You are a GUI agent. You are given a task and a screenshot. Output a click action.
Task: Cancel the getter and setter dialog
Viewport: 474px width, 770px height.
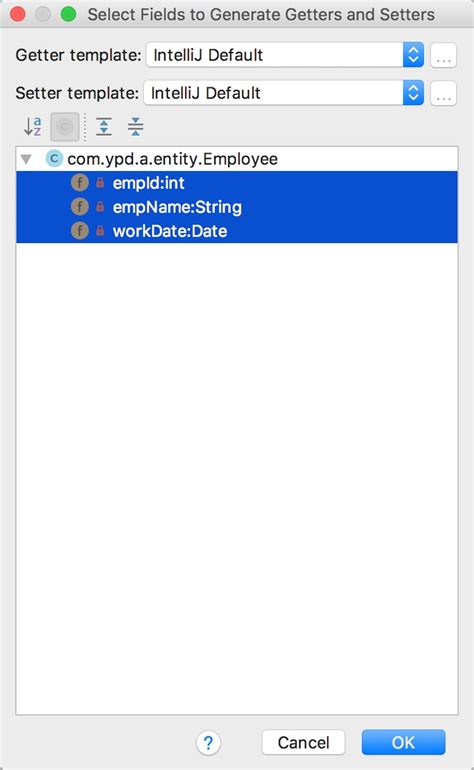(x=304, y=742)
